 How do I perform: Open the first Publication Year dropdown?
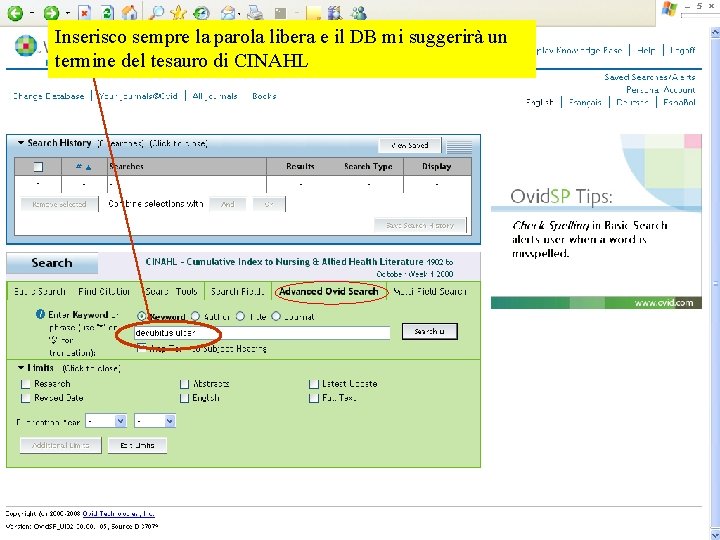(x=106, y=421)
